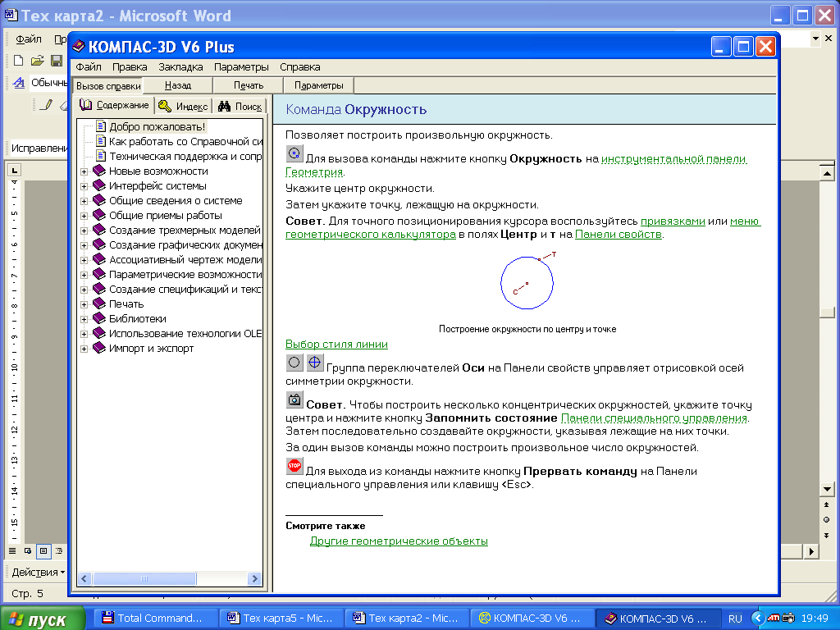840x630 pixels.
Task: Click the Outline view icon in Word
Action: point(59,550)
